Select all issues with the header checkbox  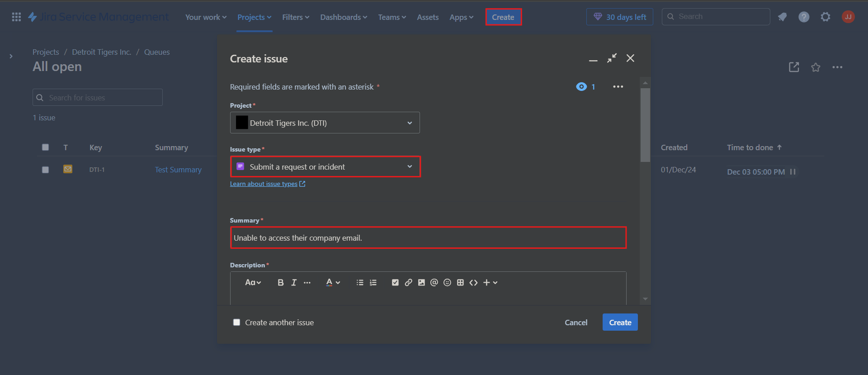click(45, 147)
